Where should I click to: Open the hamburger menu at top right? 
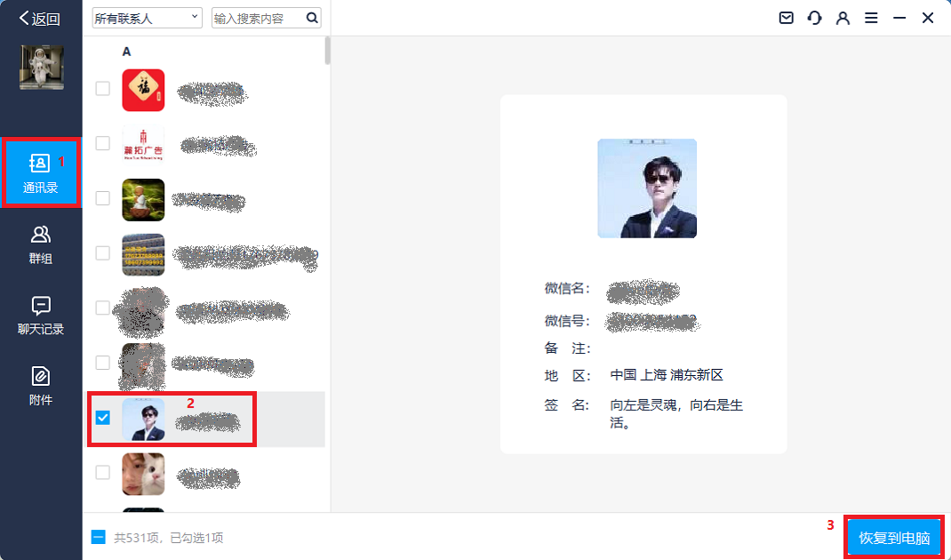871,17
